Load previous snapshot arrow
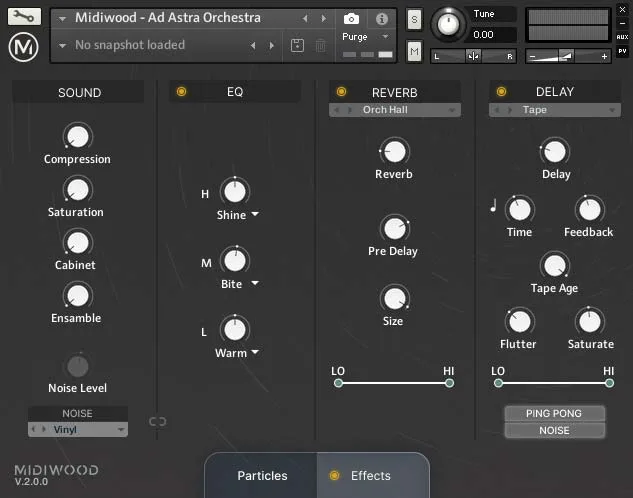The image size is (633, 498). click(x=253, y=45)
